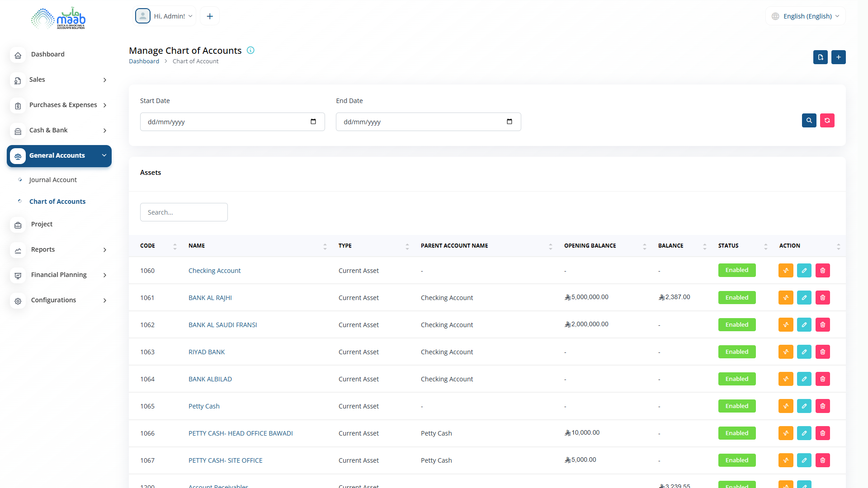
Task: Expand Purchases & Expenses sidebar menu
Action: pyautogui.click(x=59, y=105)
